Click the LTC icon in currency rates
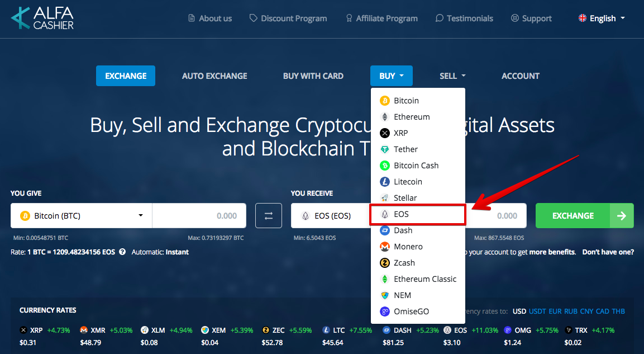 tap(326, 330)
